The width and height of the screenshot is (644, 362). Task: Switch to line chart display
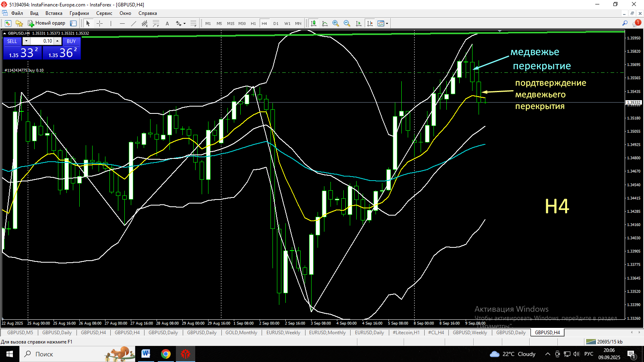click(325, 23)
